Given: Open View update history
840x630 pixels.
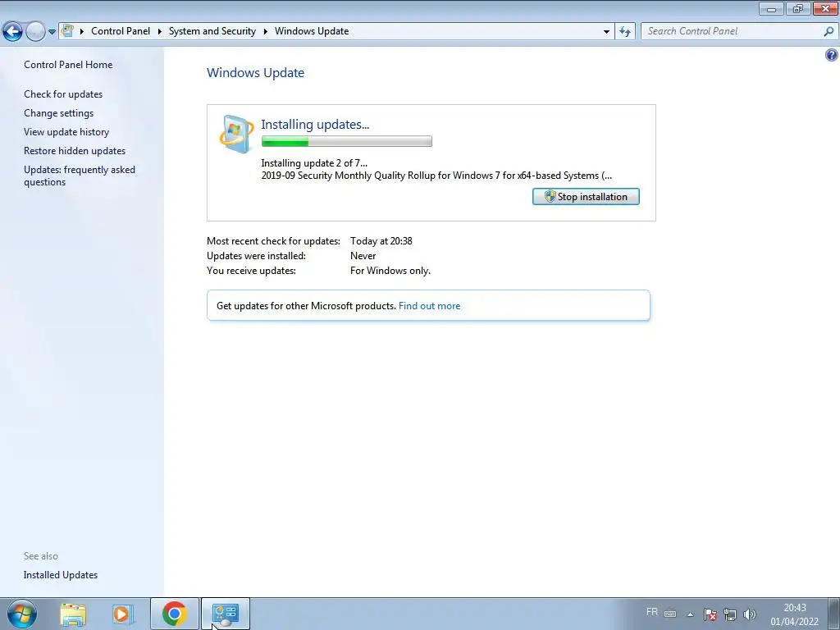Looking at the screenshot, I should (66, 132).
